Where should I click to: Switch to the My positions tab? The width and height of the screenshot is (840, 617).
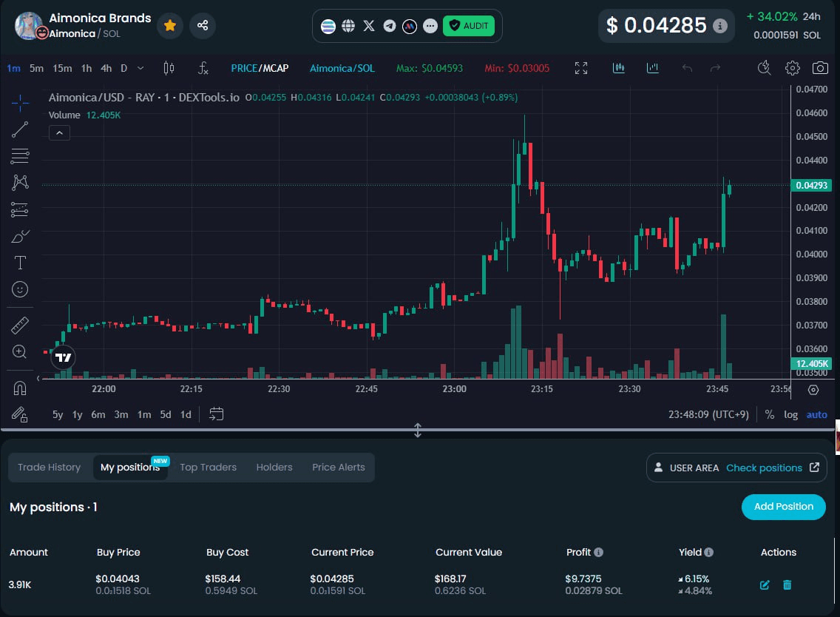click(130, 467)
